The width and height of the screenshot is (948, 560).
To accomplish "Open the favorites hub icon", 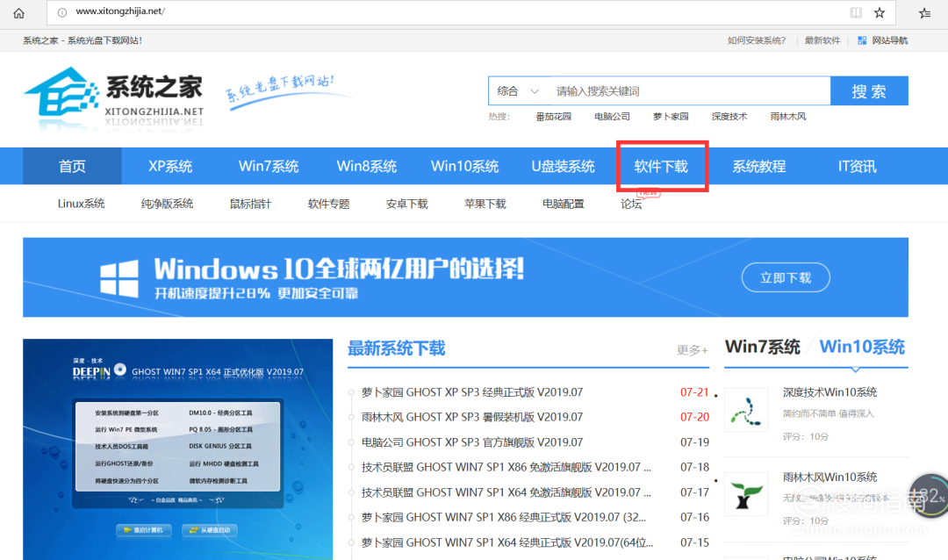I will (x=924, y=12).
